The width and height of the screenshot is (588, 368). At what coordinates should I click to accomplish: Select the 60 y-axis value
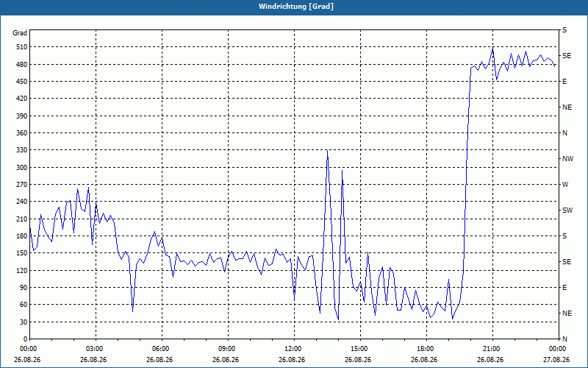click(x=24, y=305)
